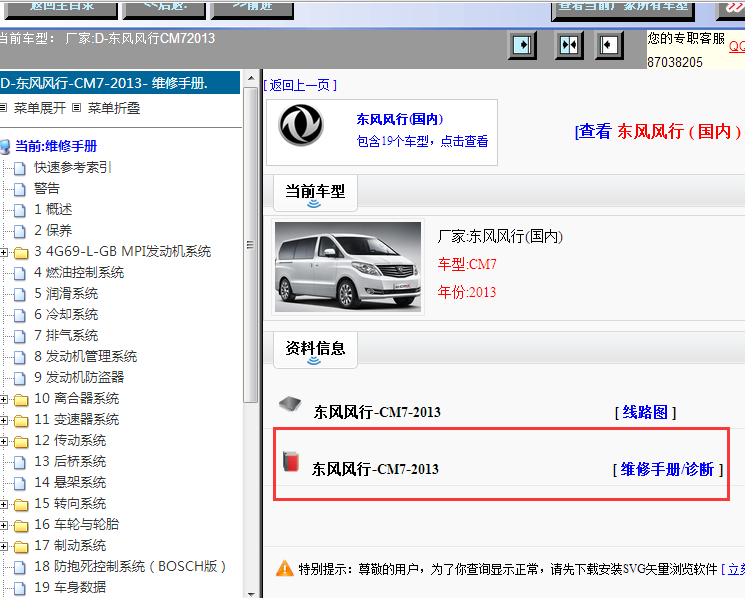This screenshot has height=598, width=745.
Task: Click the 87038205 customer service number
Action: [x=675, y=62]
